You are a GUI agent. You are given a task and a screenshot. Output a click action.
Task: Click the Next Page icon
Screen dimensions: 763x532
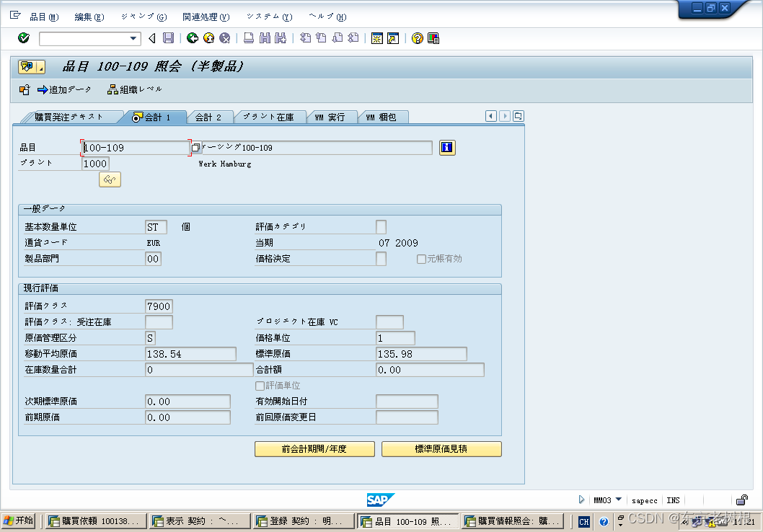(338, 38)
